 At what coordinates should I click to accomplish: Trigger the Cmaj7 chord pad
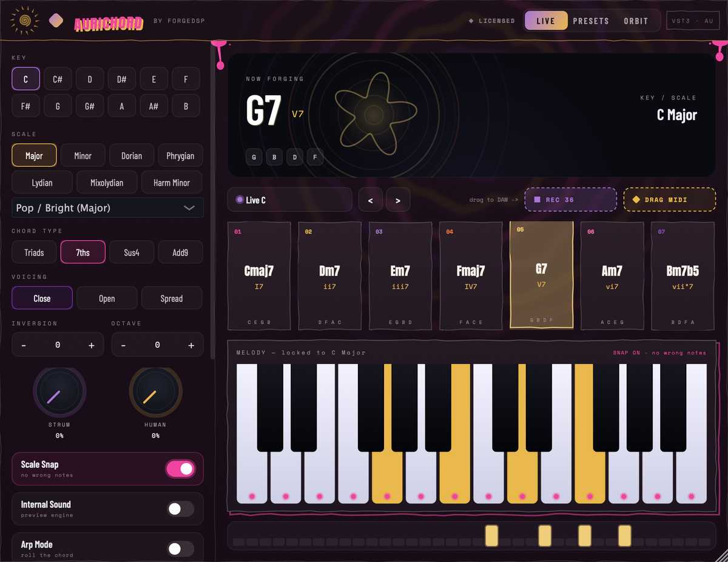tap(259, 275)
